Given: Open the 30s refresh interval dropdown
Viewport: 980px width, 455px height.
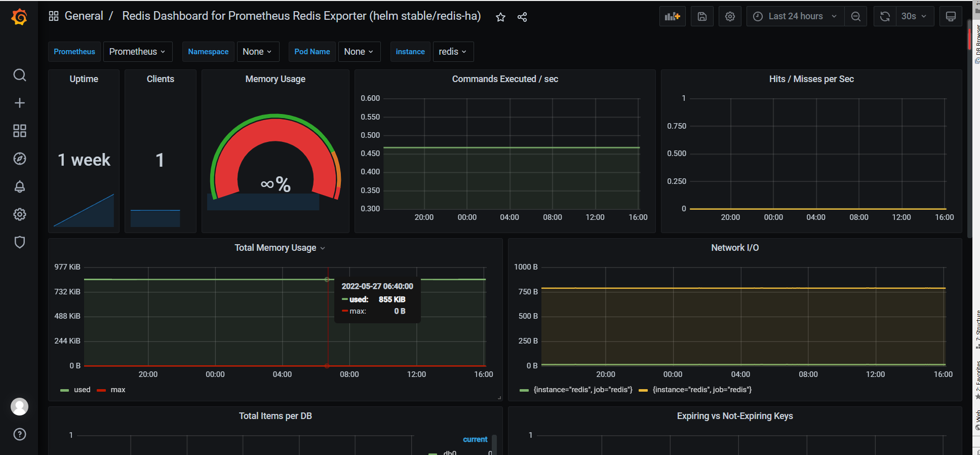Looking at the screenshot, I should coord(915,16).
